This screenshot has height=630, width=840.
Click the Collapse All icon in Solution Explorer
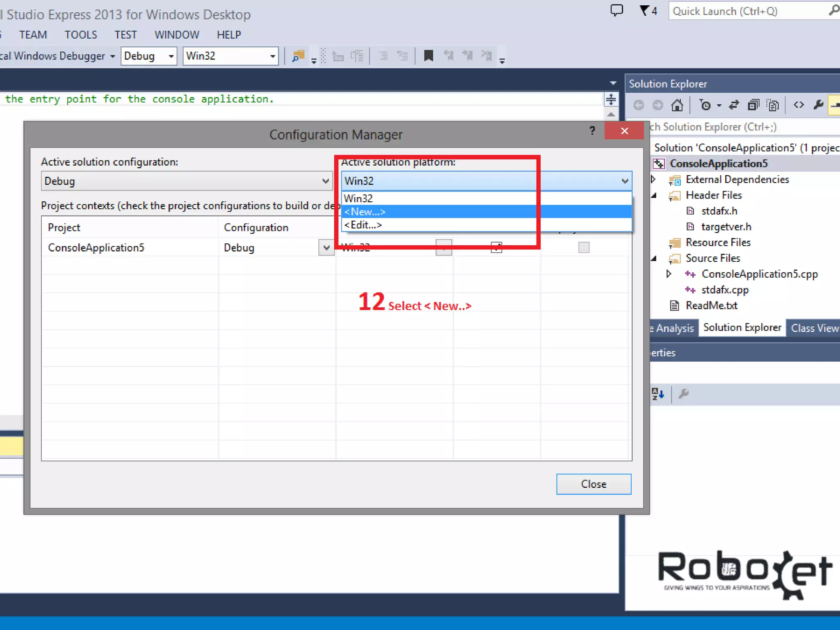(753, 105)
